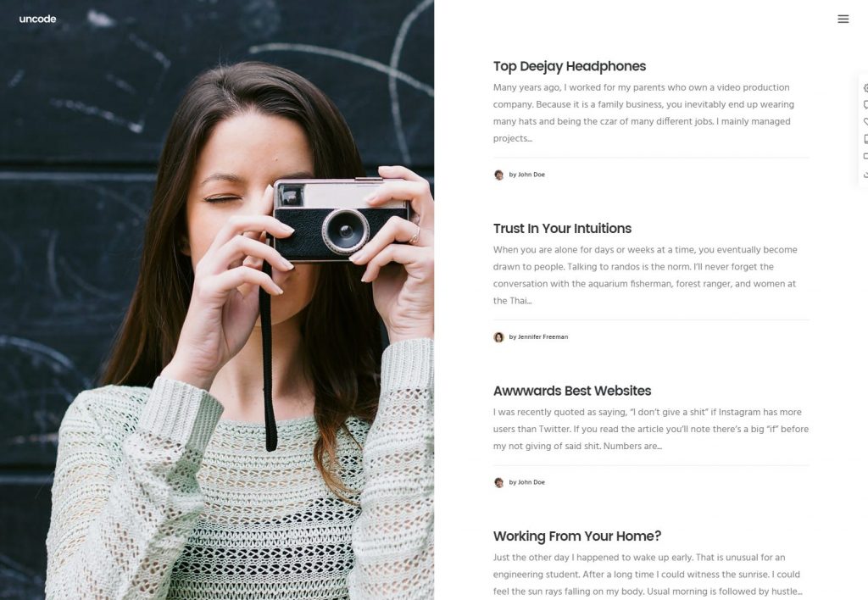Open the Top Deejay Headphones post

[x=569, y=66]
